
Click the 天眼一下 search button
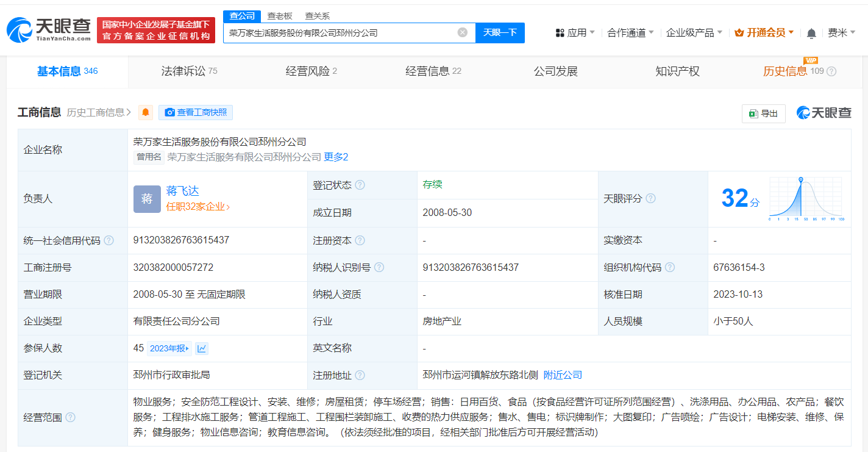[x=500, y=32]
